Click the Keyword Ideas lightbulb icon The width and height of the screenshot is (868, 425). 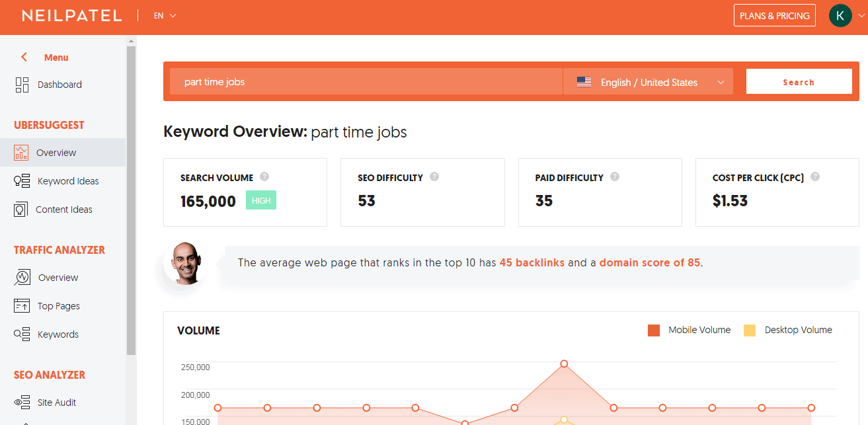click(22, 181)
